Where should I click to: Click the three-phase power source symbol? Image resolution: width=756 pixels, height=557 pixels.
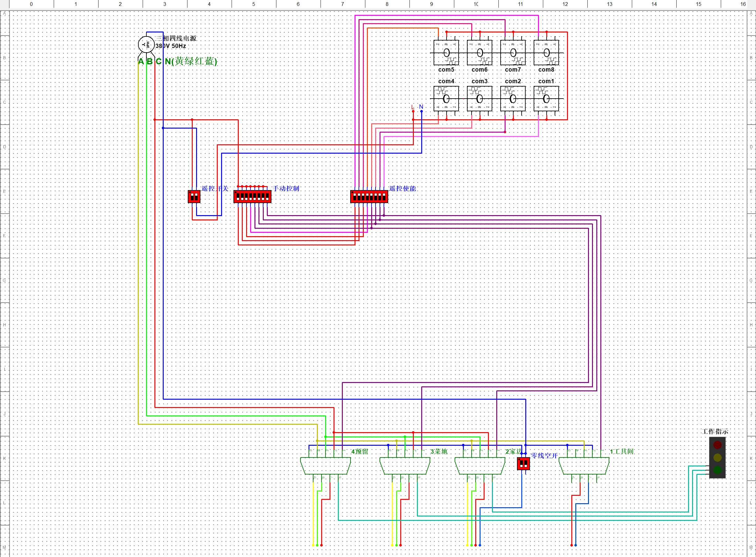click(x=146, y=45)
